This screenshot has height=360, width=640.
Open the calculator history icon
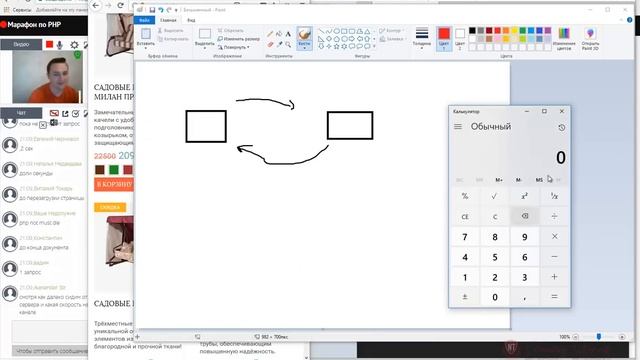(x=562, y=128)
